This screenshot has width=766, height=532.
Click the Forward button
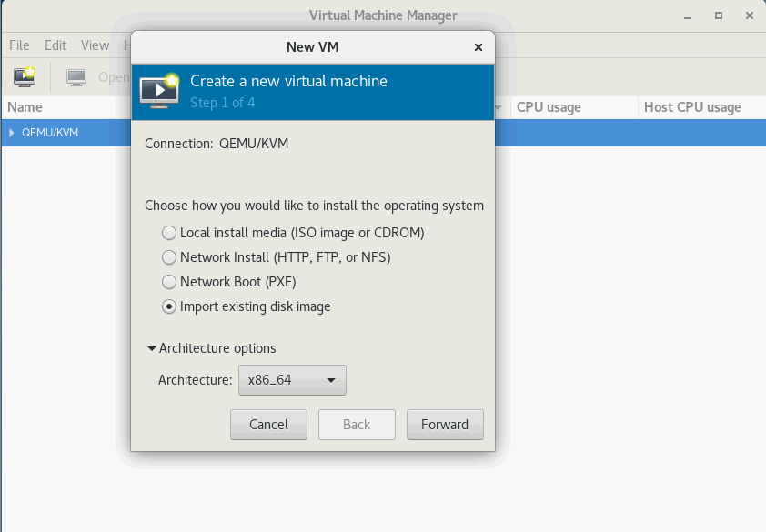coord(445,425)
